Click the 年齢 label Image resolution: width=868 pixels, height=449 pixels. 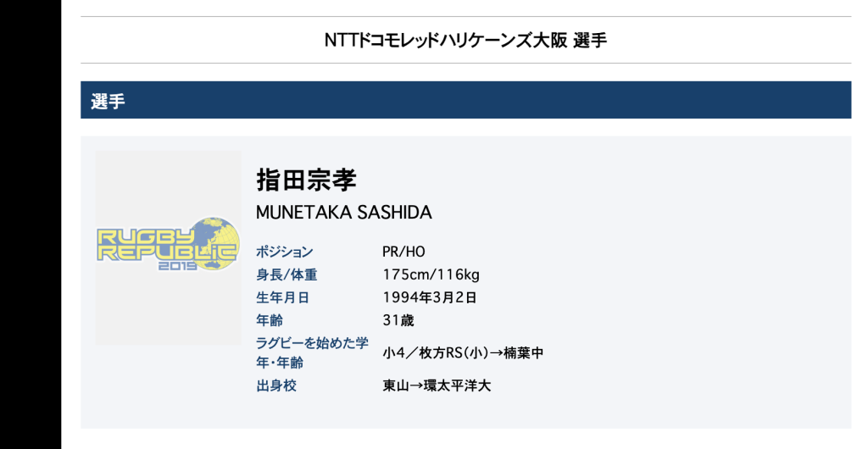click(x=270, y=320)
